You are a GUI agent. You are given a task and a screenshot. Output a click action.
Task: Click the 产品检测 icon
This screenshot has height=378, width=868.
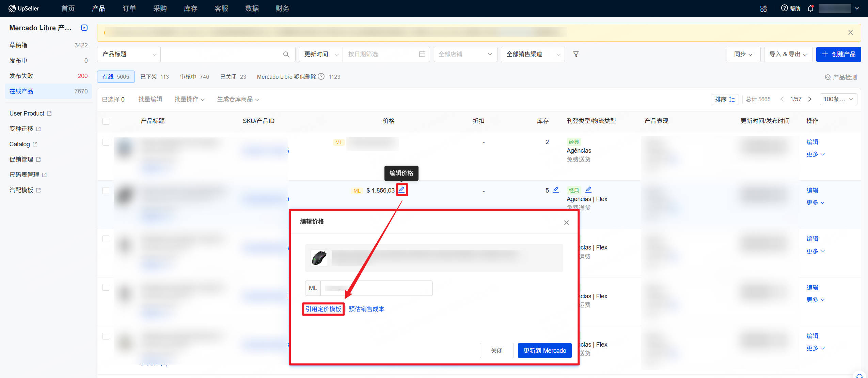(827, 77)
